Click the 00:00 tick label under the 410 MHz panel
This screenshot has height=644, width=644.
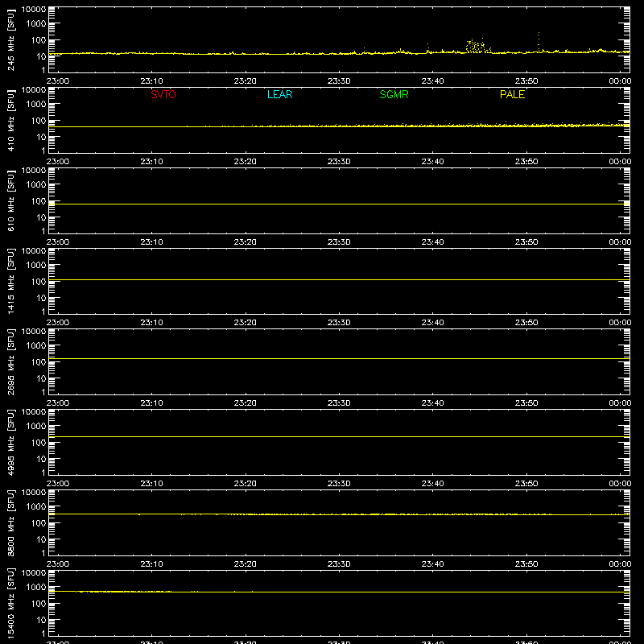tap(620, 162)
